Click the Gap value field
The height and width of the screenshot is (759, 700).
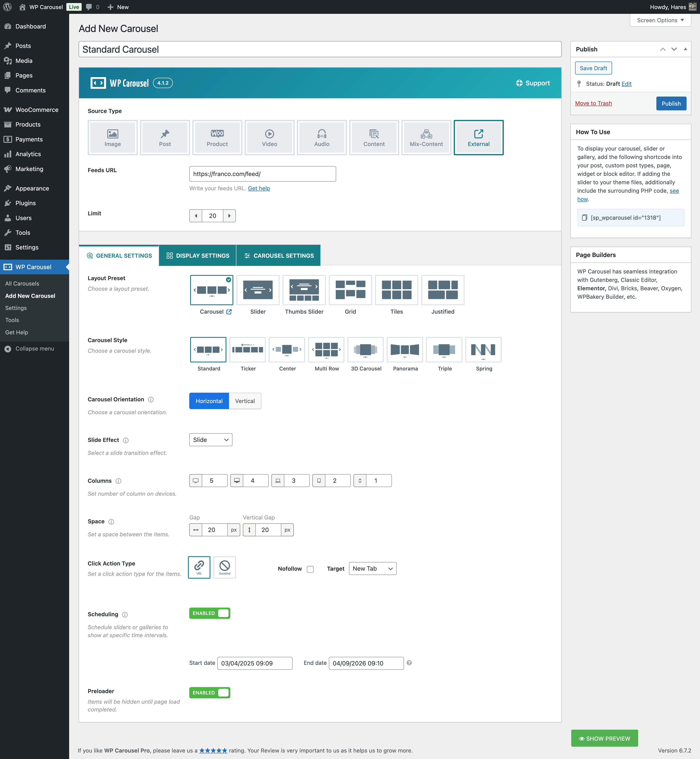[214, 530]
